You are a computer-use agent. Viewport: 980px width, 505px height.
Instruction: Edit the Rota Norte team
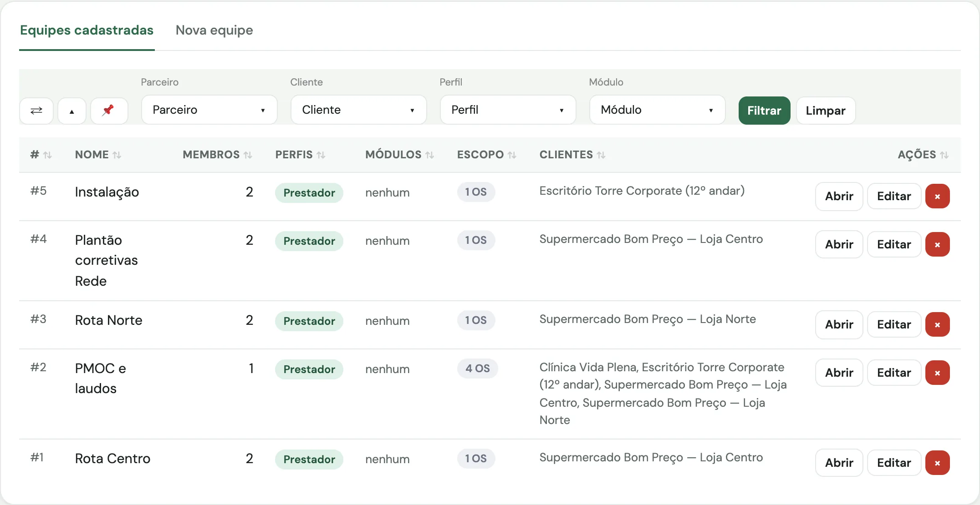(x=894, y=324)
